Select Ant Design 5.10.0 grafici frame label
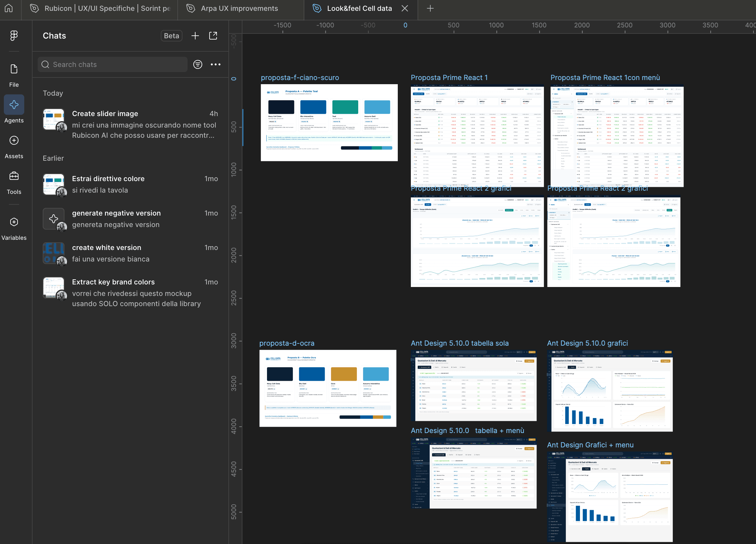 (587, 343)
